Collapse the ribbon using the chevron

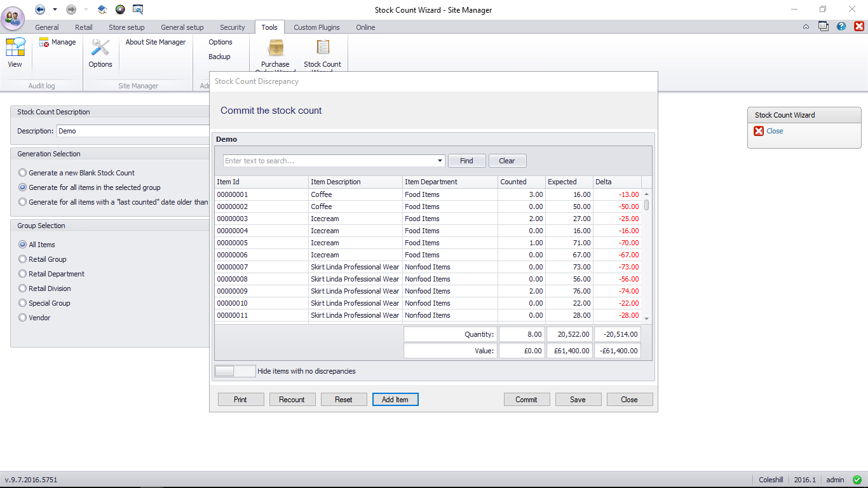806,27
